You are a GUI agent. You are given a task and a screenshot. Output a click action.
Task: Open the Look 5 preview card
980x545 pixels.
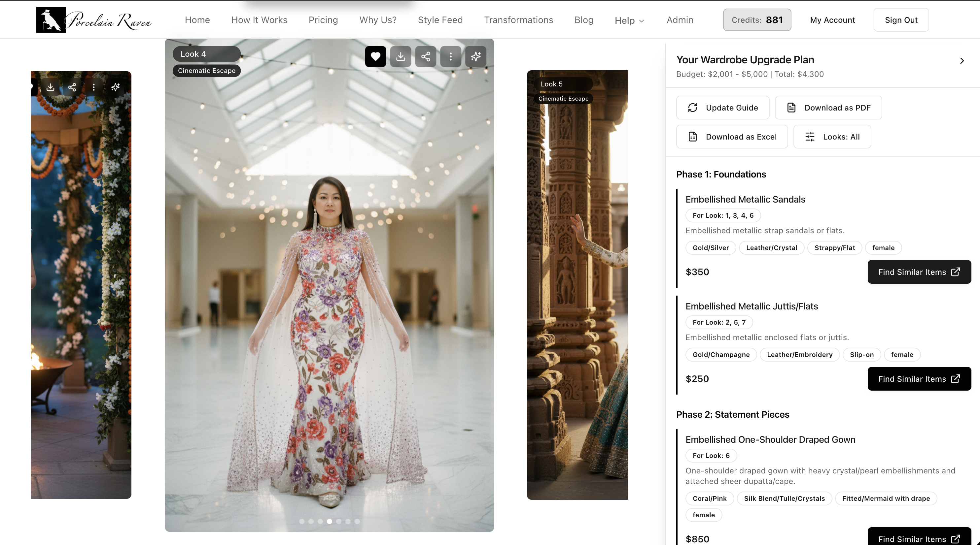pos(577,285)
